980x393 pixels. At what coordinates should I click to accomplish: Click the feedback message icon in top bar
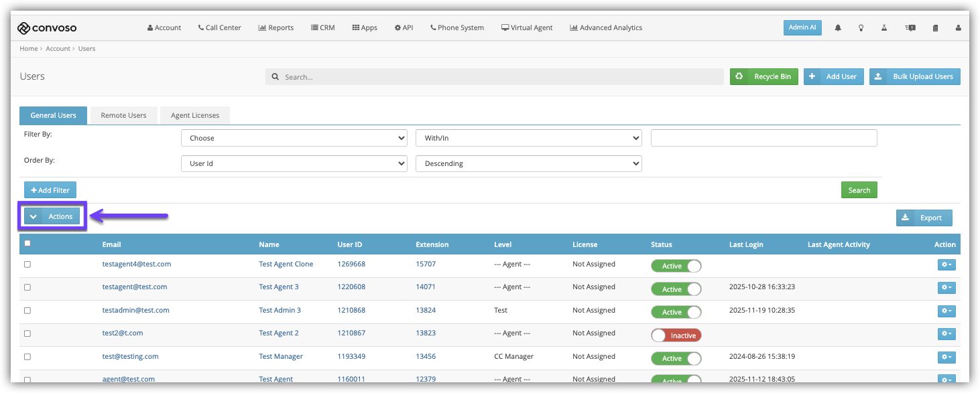click(910, 28)
